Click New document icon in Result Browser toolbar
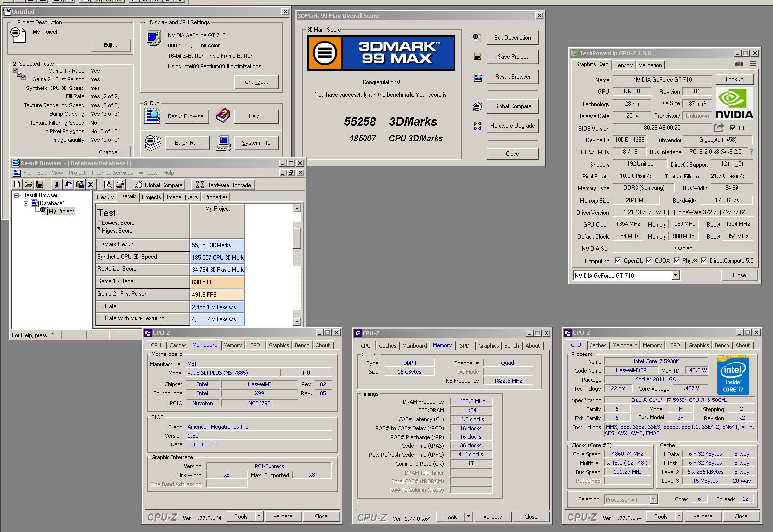Viewport: 773px width, 532px height. pos(17,184)
